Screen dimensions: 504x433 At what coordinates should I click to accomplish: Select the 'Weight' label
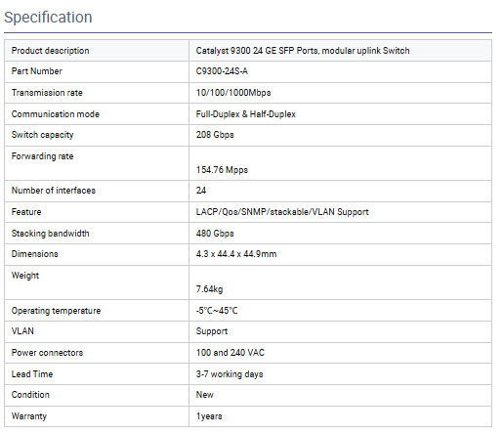point(25,276)
